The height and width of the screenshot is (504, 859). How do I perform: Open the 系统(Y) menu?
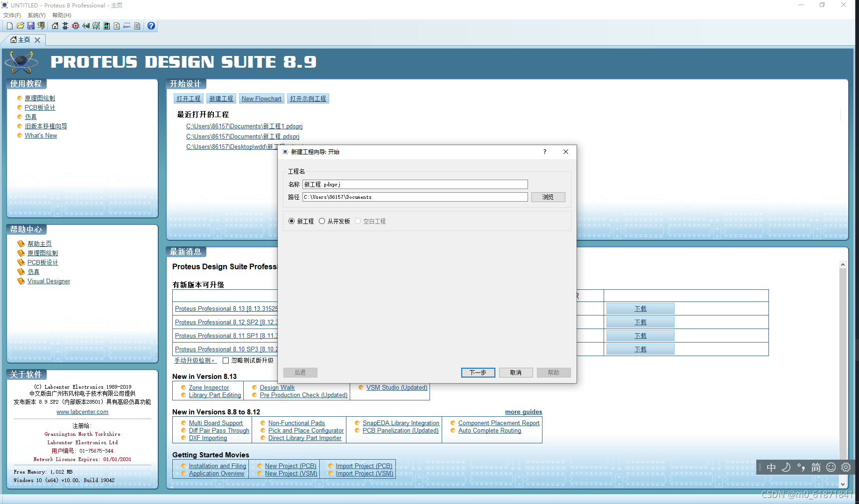tap(36, 15)
